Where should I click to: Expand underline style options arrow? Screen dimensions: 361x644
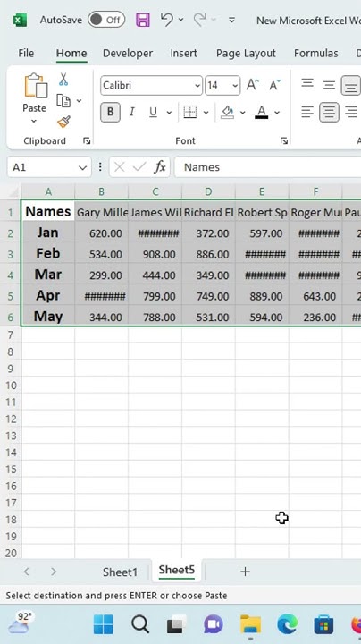169,112
